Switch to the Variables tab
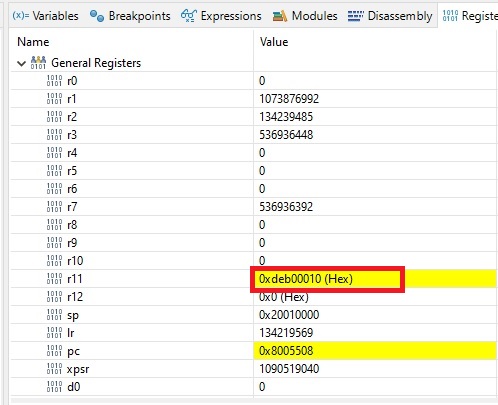 (x=45, y=16)
